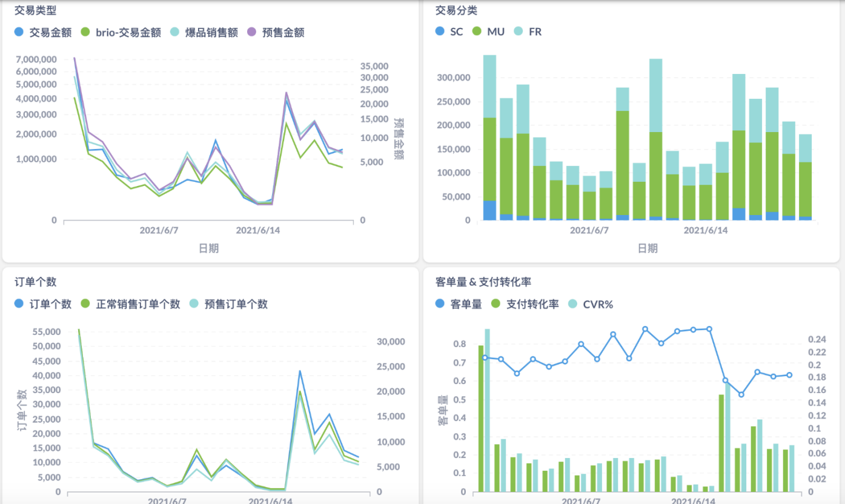The width and height of the screenshot is (845, 504).
Task: Click the blue dot beside 交易金额 legend
Action: [19, 32]
